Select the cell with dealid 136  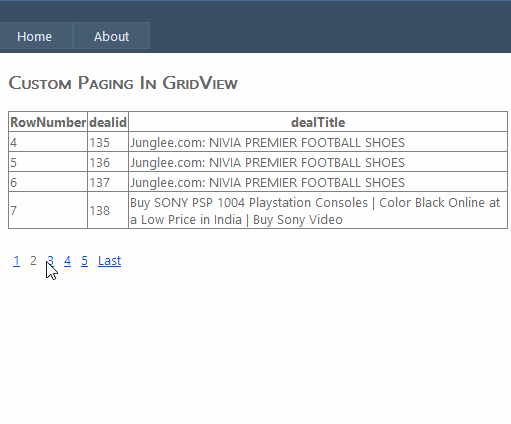pos(108,162)
